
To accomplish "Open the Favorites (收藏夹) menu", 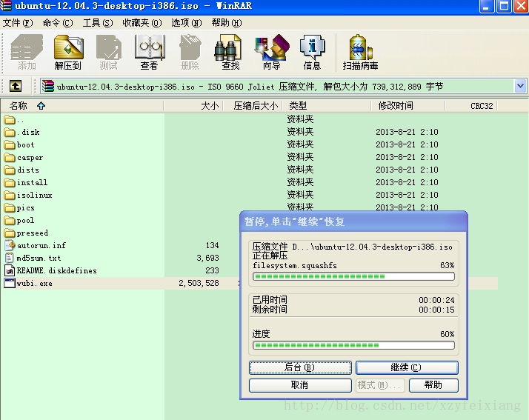I will coord(142,23).
